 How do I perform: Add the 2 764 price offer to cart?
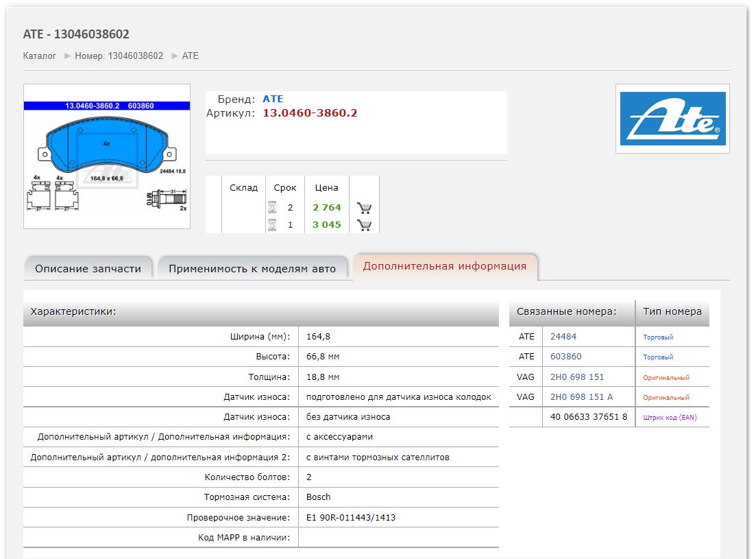[x=364, y=208]
